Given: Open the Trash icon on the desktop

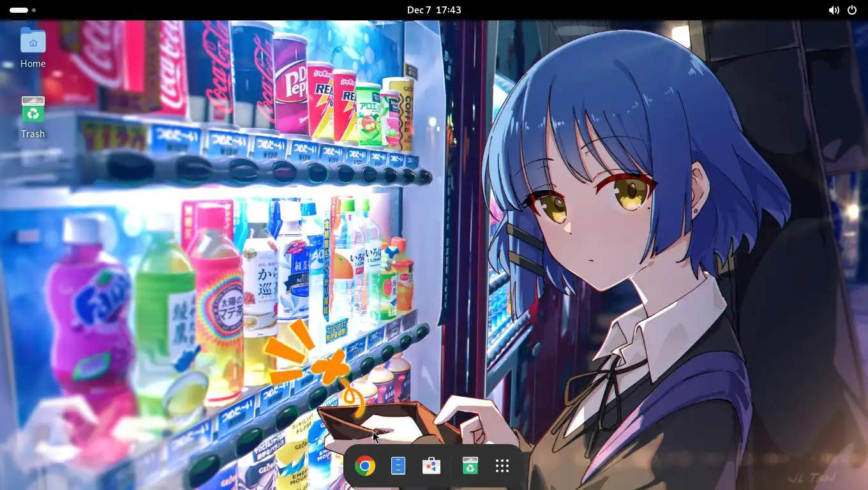Looking at the screenshot, I should [33, 110].
